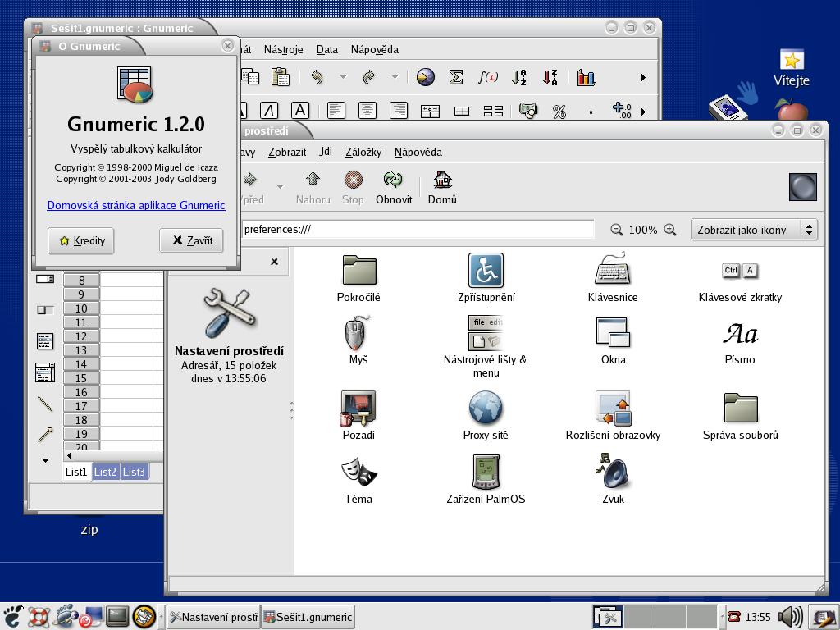Click Zavřít to close the About dialog
This screenshot has width=840, height=630.
(191, 240)
